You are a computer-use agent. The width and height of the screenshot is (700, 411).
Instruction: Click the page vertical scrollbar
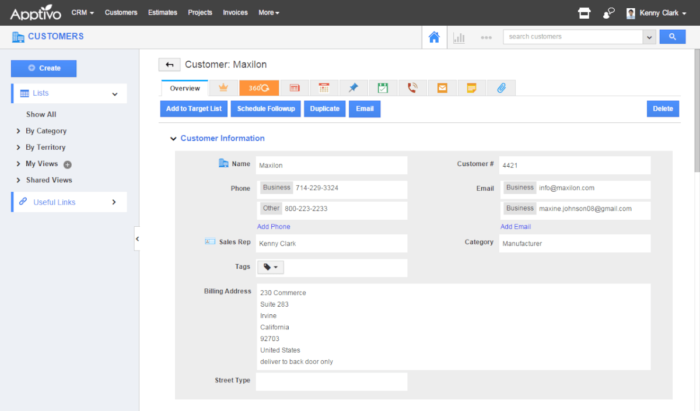pos(697,110)
